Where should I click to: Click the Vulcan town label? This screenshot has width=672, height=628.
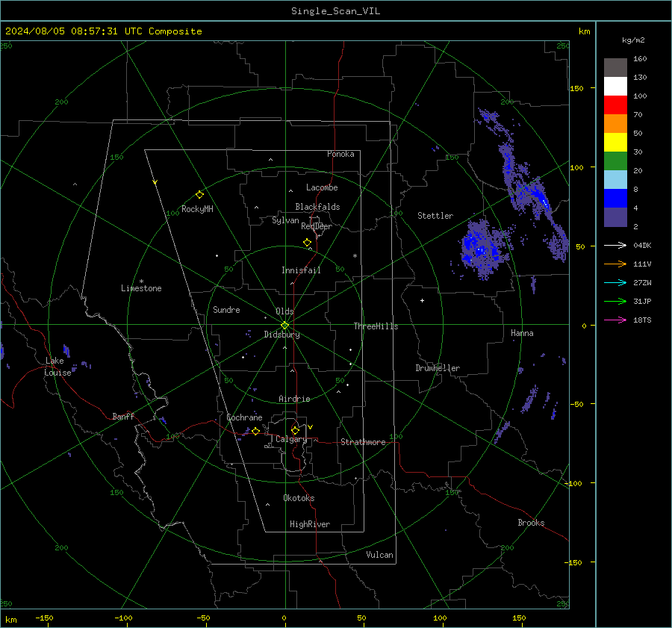[379, 555]
